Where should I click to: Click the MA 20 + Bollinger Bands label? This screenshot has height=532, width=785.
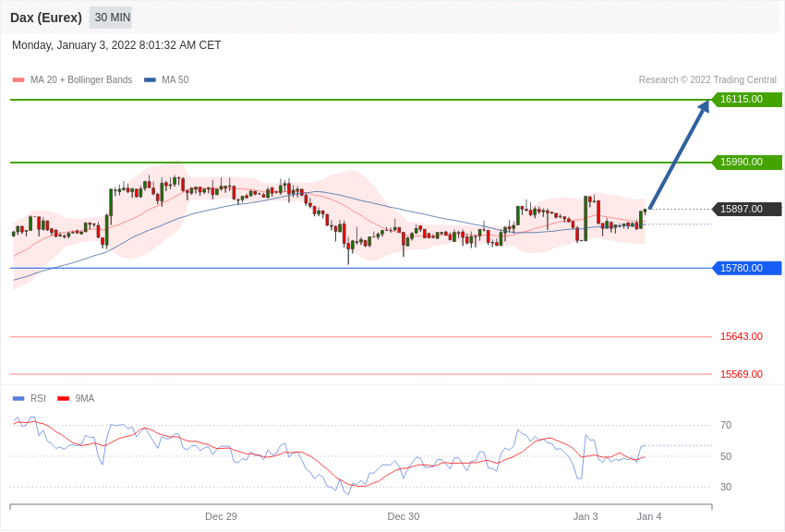pyautogui.click(x=81, y=79)
